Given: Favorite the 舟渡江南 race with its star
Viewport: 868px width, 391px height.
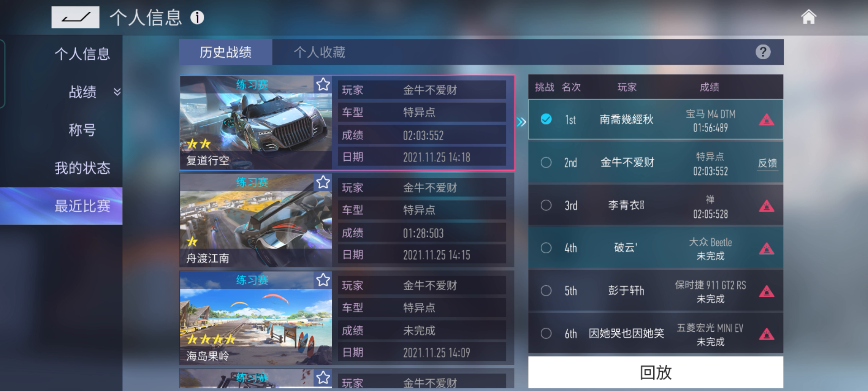Looking at the screenshot, I should pyautogui.click(x=323, y=182).
